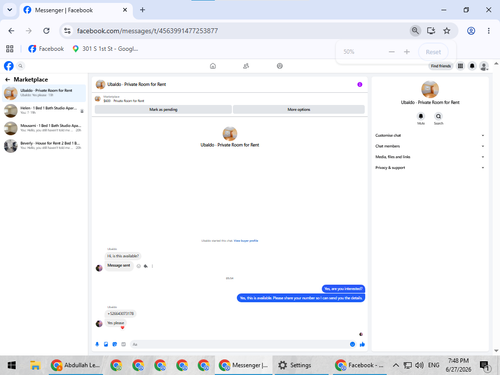This screenshot has height=375, width=500.
Task: Reload the page
Action: tap(46, 31)
